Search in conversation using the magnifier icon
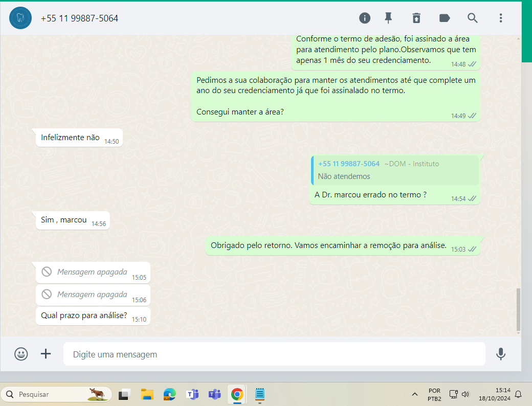Screen dimensions: 532x406 pos(473,18)
